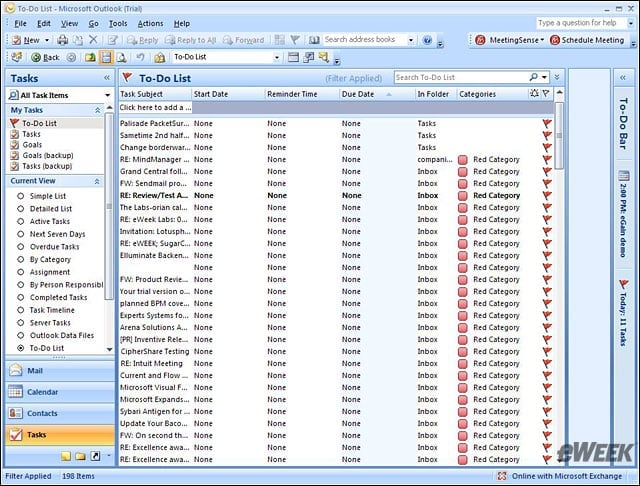
Task: Click the Field Chooser toolbar icon
Action: (309, 57)
